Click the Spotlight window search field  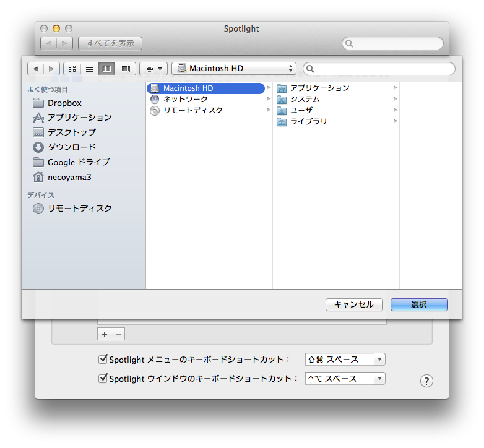[392, 43]
